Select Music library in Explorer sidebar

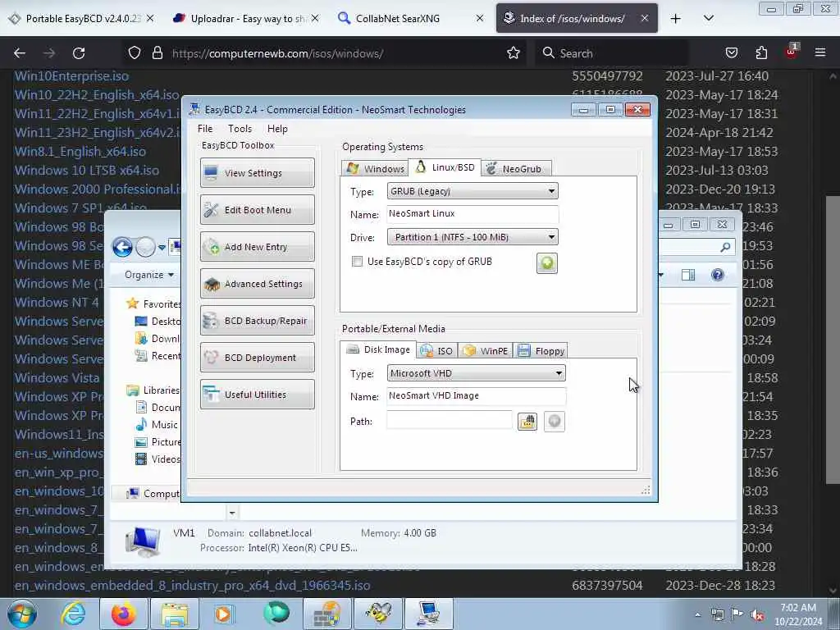click(x=157, y=424)
